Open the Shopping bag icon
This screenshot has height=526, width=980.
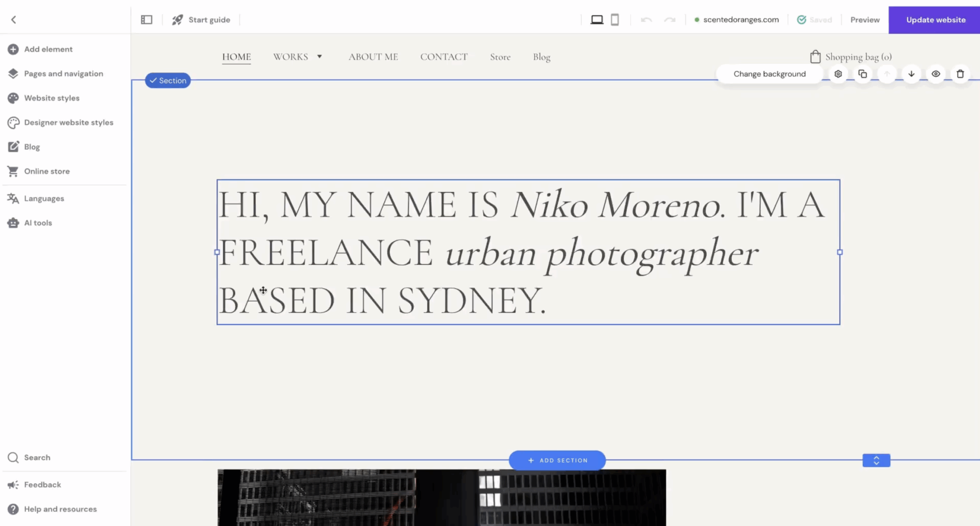[815, 57]
